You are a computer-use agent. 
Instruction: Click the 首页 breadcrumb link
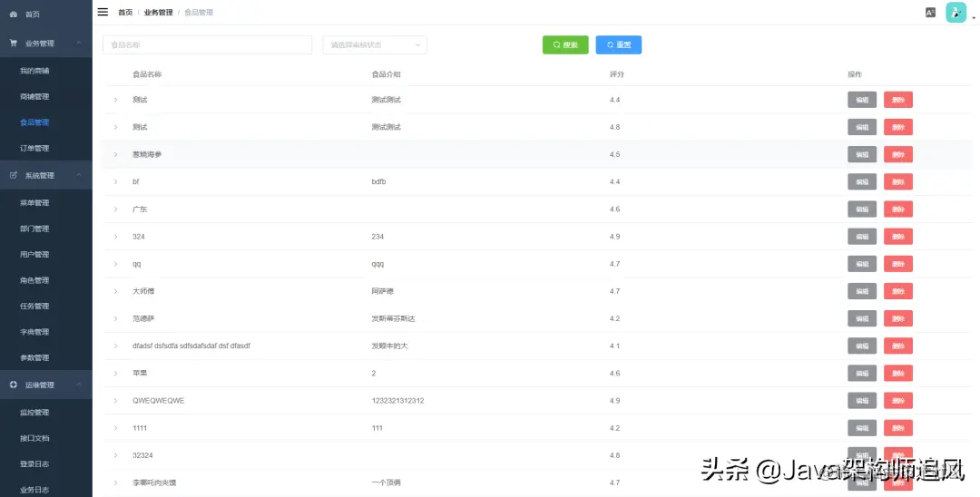point(125,13)
